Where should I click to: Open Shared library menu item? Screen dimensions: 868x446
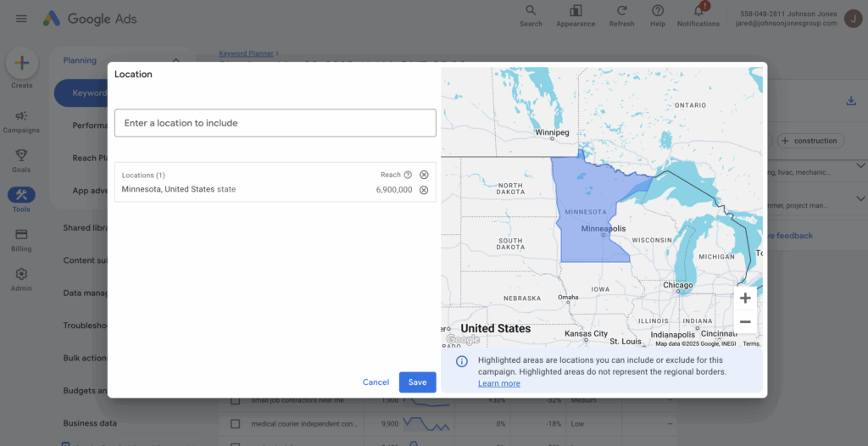[x=86, y=228]
